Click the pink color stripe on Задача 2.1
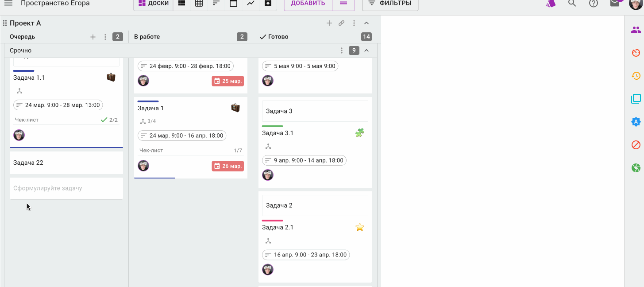644x287 pixels. (272, 221)
